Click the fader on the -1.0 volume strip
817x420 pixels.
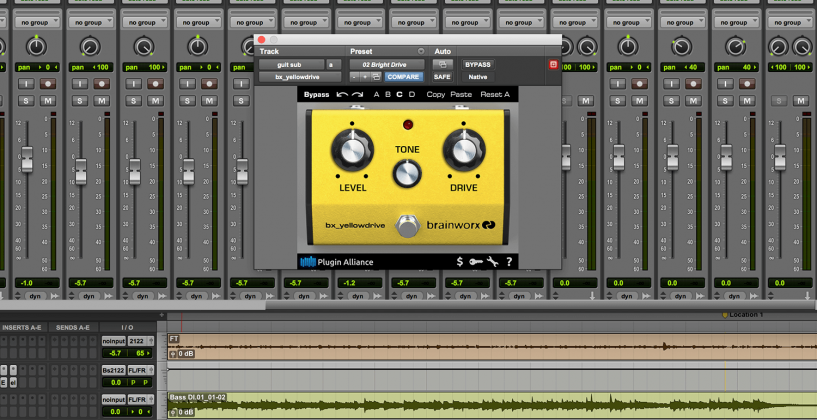tap(27, 160)
